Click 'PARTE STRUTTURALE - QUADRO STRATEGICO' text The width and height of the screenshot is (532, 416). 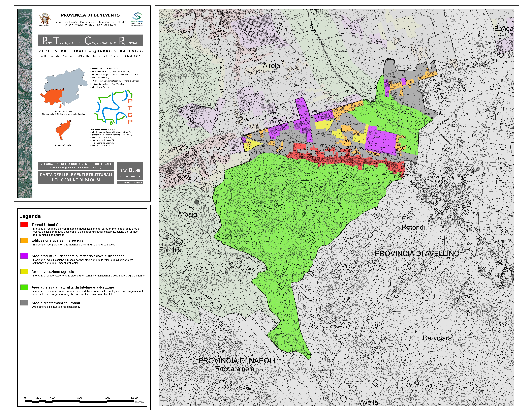91,51
